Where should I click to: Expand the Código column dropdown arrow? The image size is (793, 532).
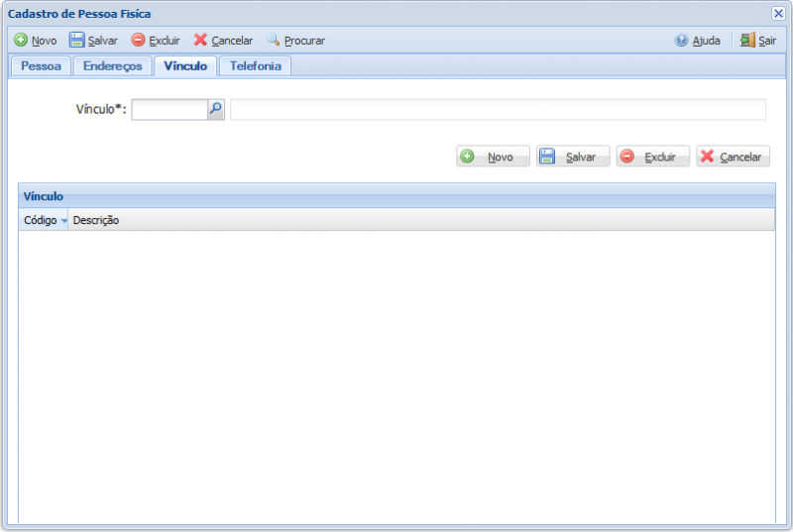coord(64,221)
